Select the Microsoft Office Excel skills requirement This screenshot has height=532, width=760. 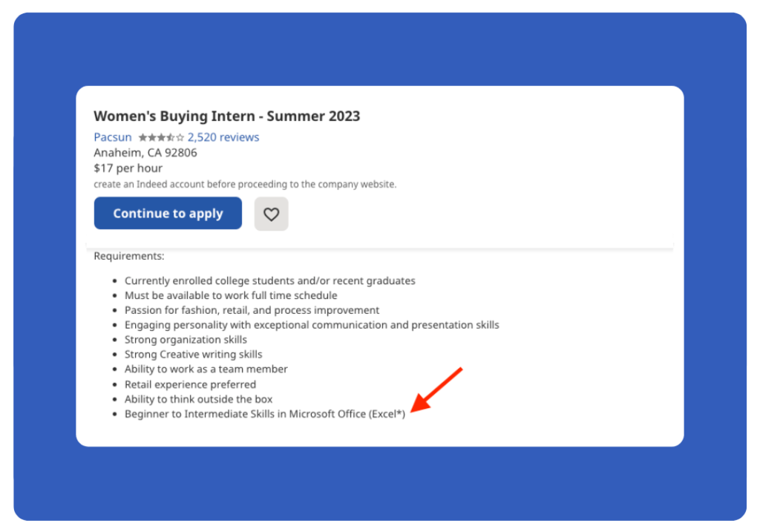coord(265,414)
